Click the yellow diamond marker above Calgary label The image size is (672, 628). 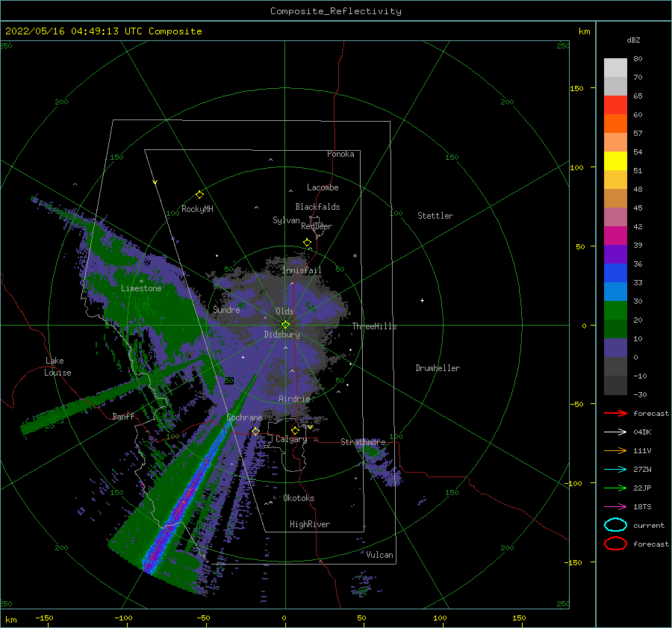[295, 430]
